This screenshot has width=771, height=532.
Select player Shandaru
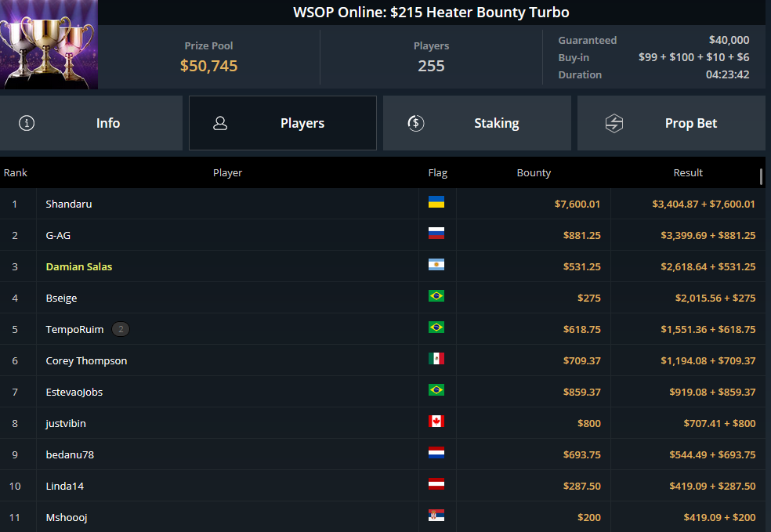pyautogui.click(x=69, y=204)
